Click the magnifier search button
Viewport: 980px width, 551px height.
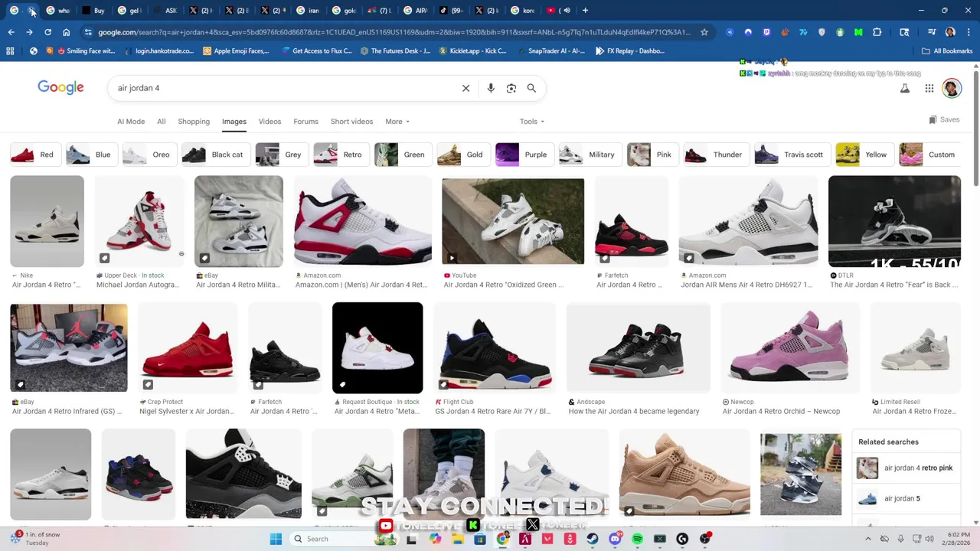[x=531, y=88]
